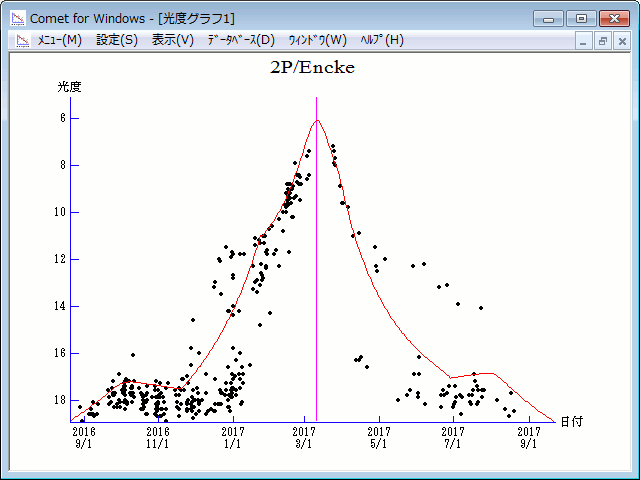The width and height of the screenshot is (640, 480).
Task: Open the ウィンドウ(W) menu
Action: point(318,40)
